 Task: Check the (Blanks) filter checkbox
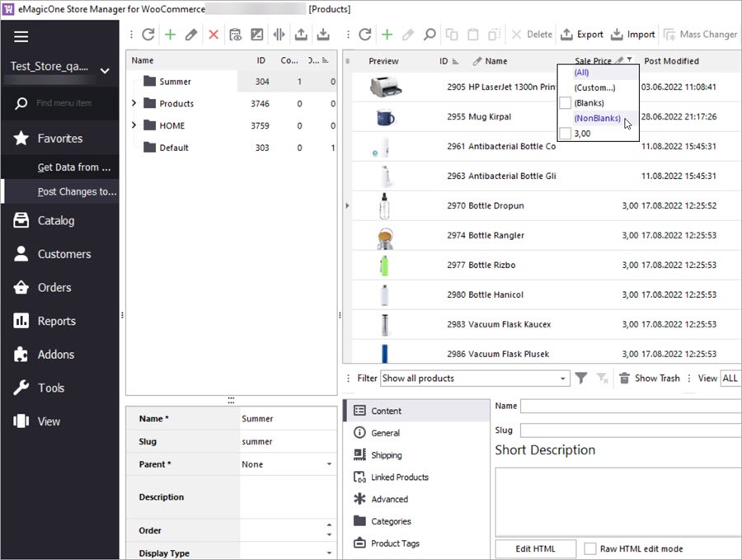(x=565, y=103)
